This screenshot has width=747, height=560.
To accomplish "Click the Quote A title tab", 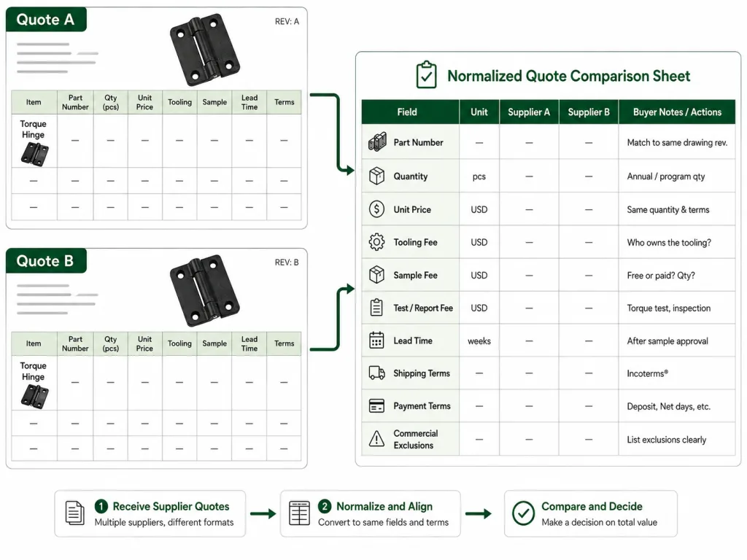I will coord(46,20).
